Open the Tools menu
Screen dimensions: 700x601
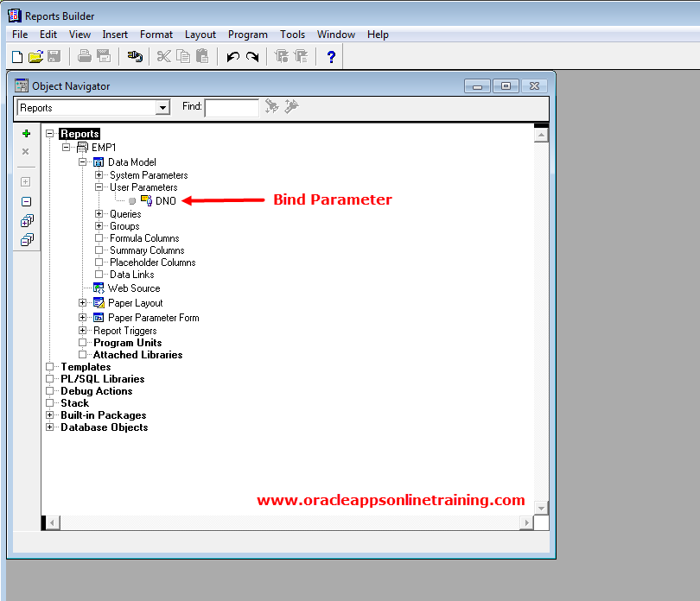coord(292,35)
